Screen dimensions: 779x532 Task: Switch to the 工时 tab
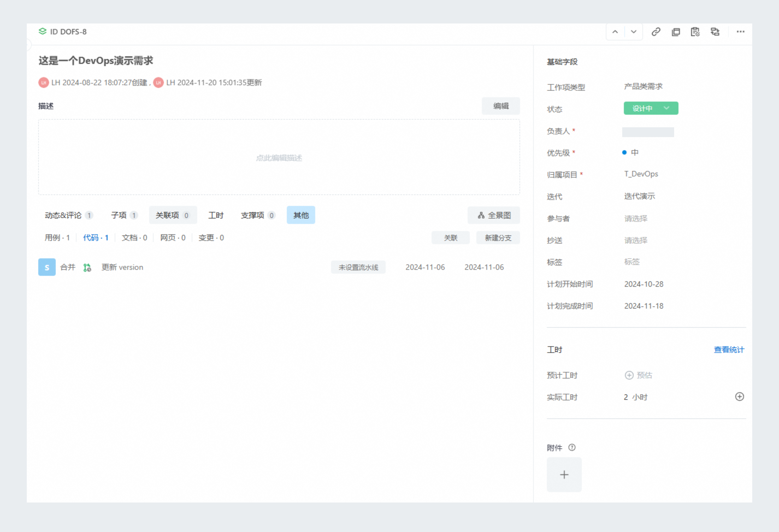tap(216, 215)
